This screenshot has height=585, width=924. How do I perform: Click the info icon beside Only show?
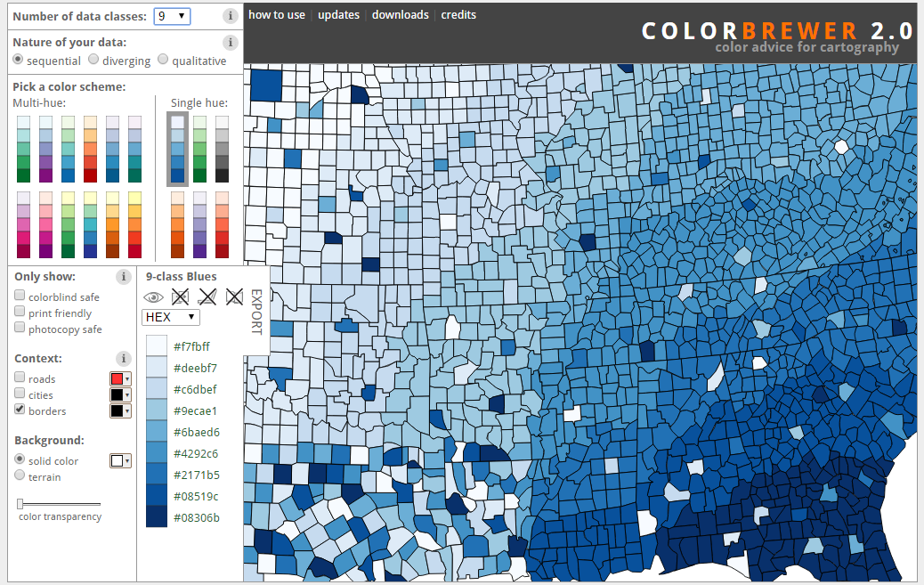(x=122, y=276)
